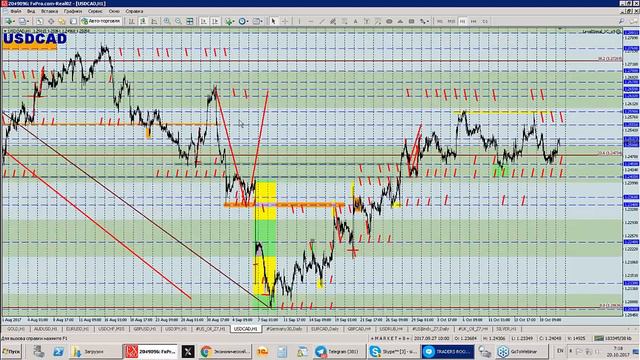
Task: Switch to the GBPUSD,H1 chart tab
Action: [x=144, y=329]
